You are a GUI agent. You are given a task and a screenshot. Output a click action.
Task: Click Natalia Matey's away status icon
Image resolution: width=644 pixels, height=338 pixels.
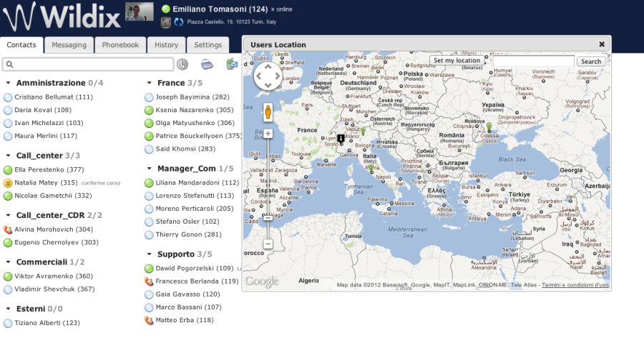coord(8,183)
